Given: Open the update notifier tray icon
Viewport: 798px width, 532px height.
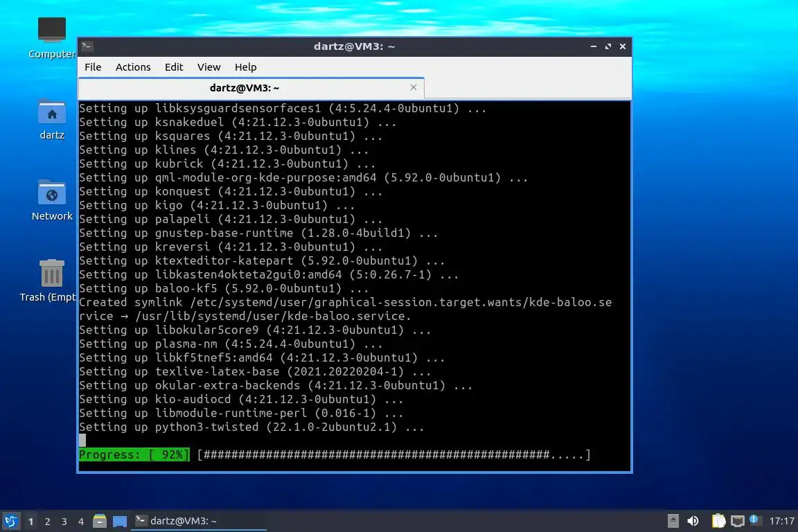Looking at the screenshot, I should pos(755,520).
